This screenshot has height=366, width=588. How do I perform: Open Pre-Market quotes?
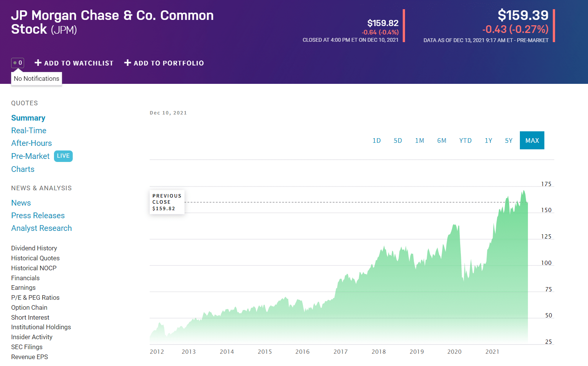click(x=30, y=156)
